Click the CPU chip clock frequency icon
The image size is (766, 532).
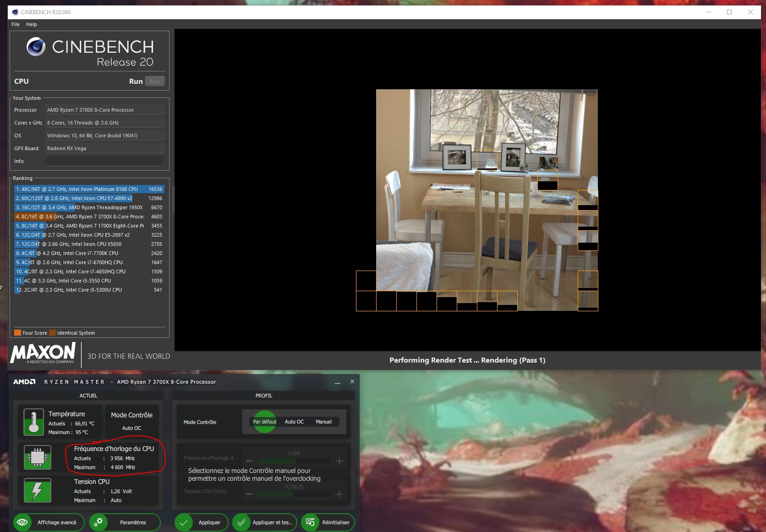(38, 457)
